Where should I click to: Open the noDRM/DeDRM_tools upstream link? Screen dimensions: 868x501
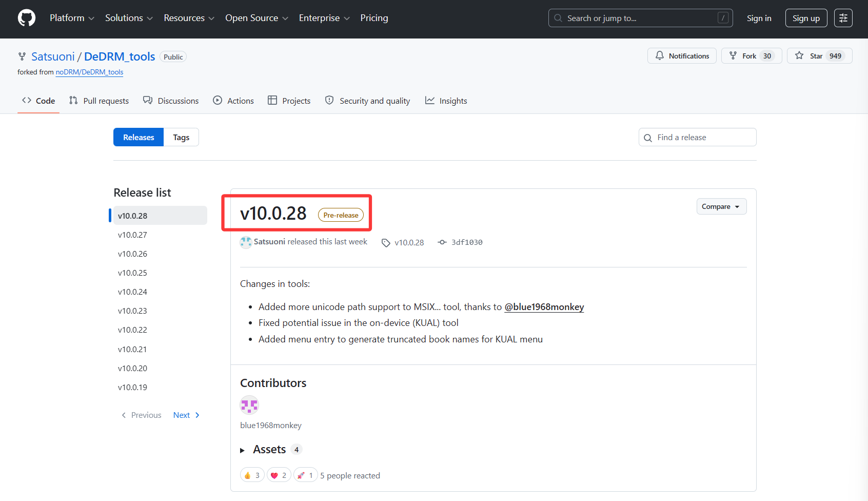tap(89, 72)
